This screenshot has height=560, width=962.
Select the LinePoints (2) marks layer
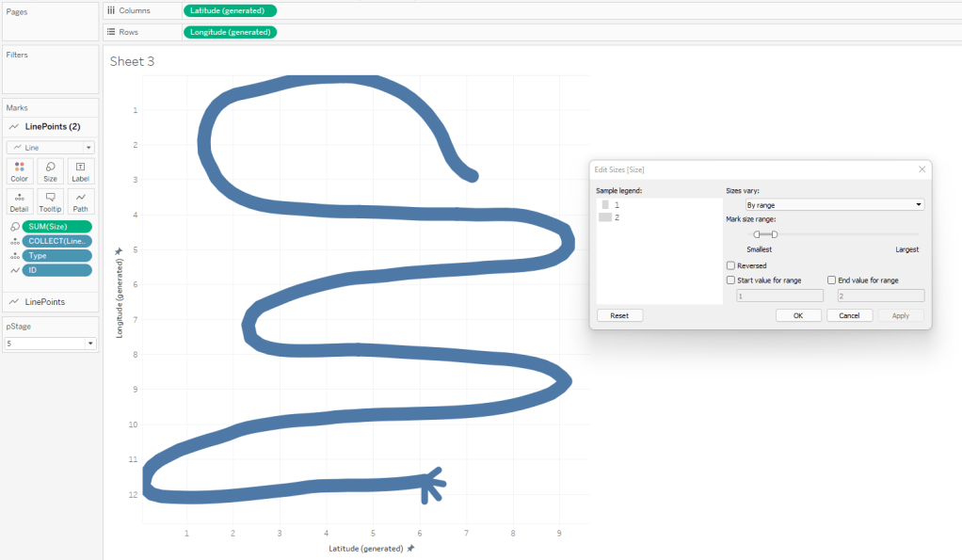(x=52, y=126)
